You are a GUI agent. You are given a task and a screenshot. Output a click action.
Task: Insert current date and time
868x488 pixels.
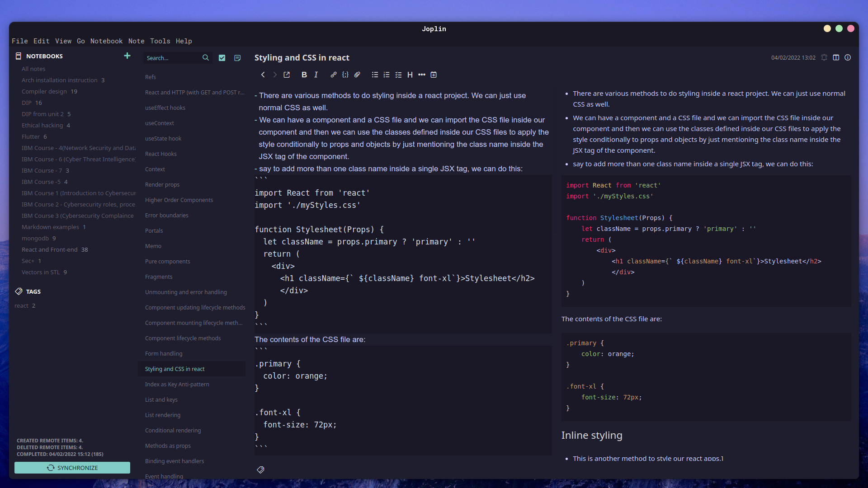point(434,75)
